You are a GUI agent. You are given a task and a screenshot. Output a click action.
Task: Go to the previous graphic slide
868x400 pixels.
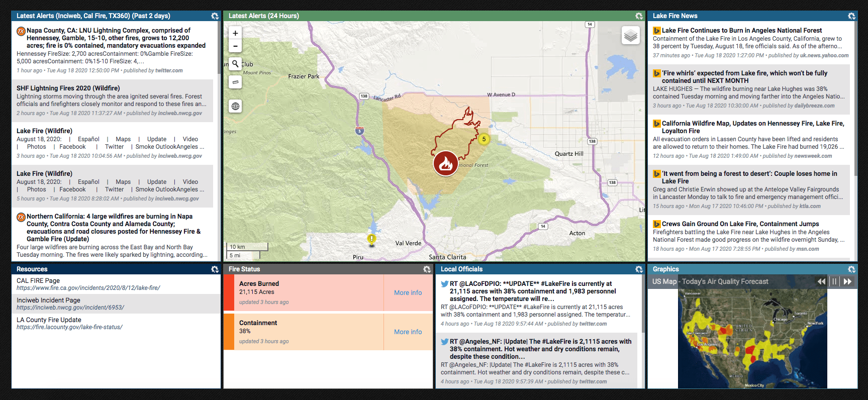(x=821, y=281)
